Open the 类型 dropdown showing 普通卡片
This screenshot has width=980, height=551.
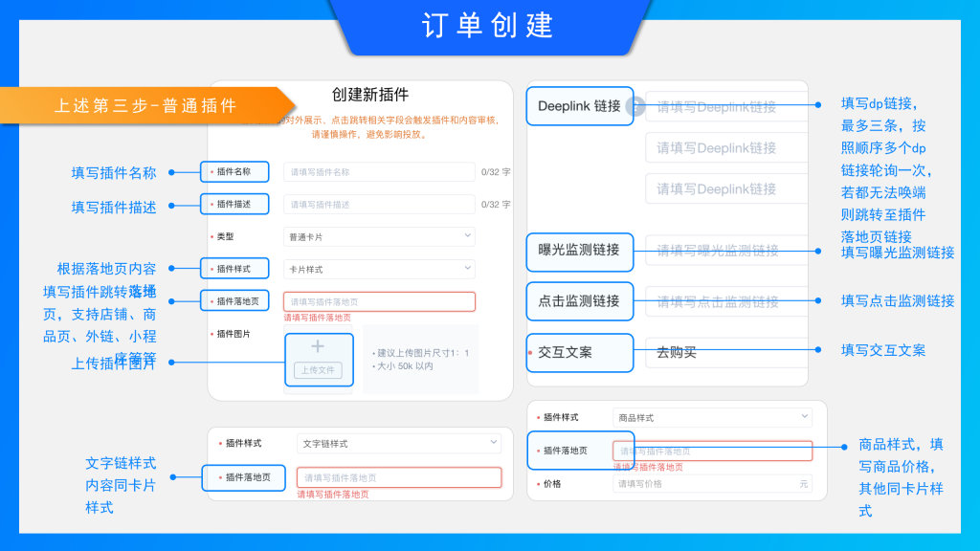coord(379,237)
